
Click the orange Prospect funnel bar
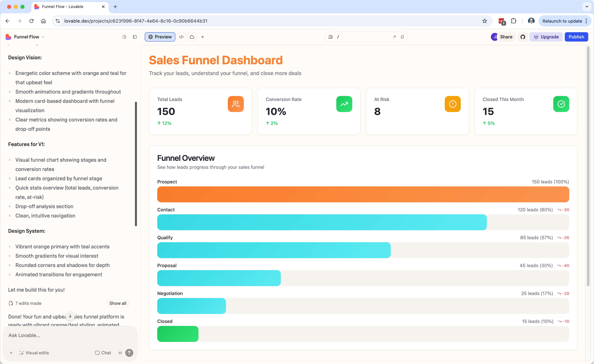(x=363, y=194)
